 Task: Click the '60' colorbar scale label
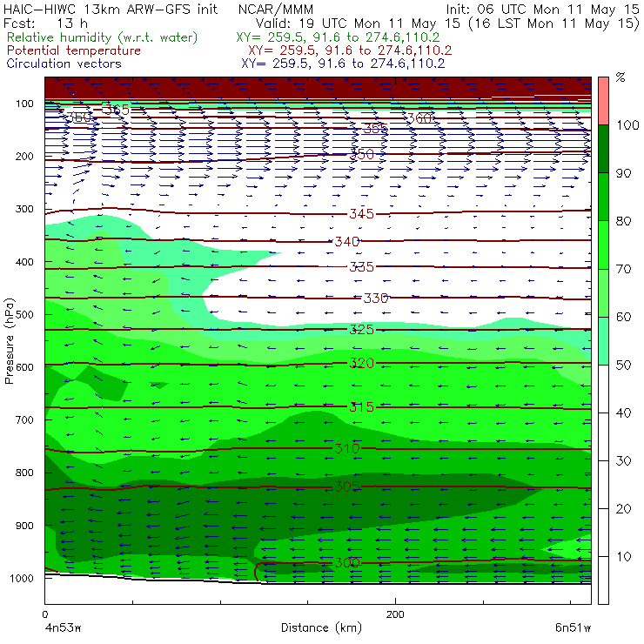pyautogui.click(x=623, y=317)
